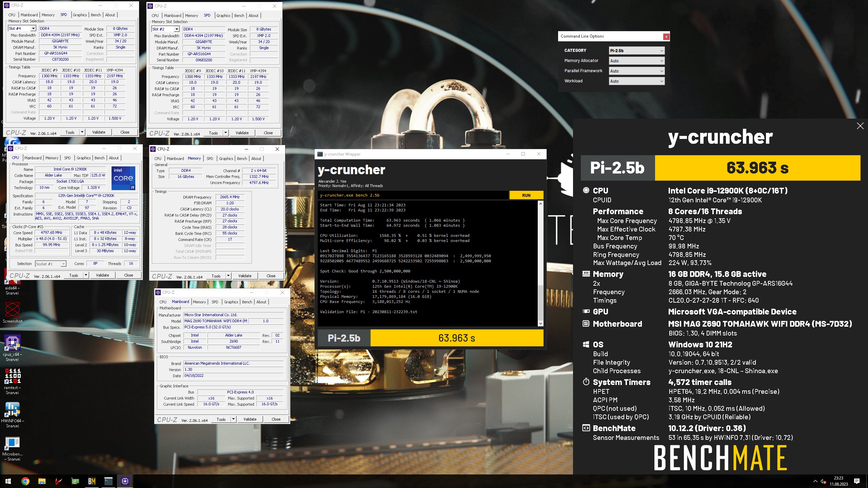This screenshot has height=488, width=868.
Task: Close the Command Line Options panel
Action: pyautogui.click(x=666, y=36)
